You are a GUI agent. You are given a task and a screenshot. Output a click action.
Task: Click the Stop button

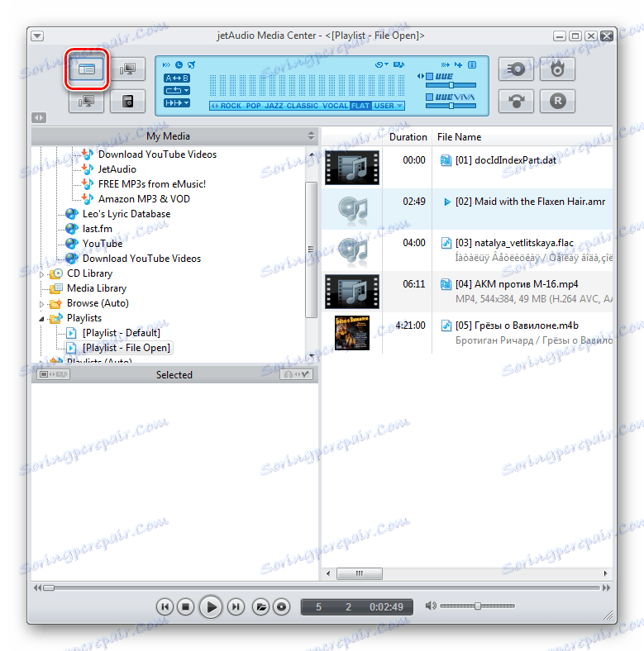(186, 607)
